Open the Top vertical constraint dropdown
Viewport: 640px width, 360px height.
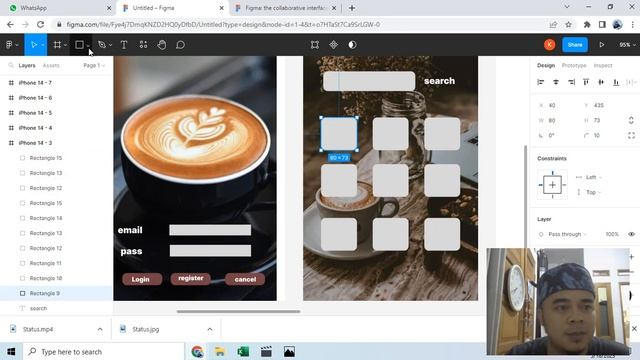point(593,192)
